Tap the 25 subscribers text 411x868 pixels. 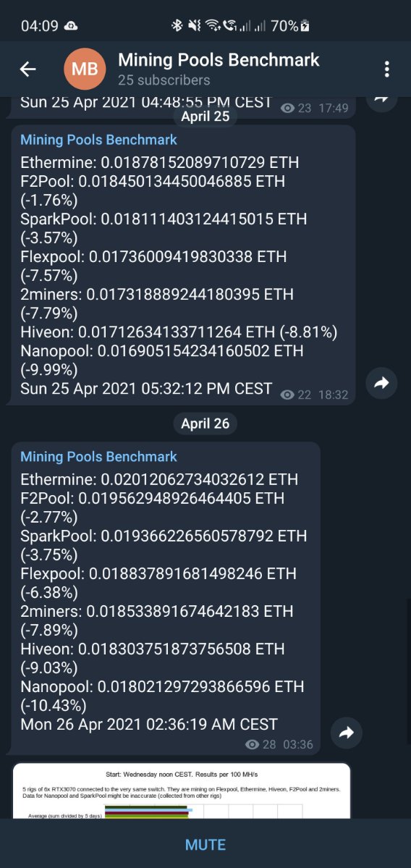(x=164, y=80)
